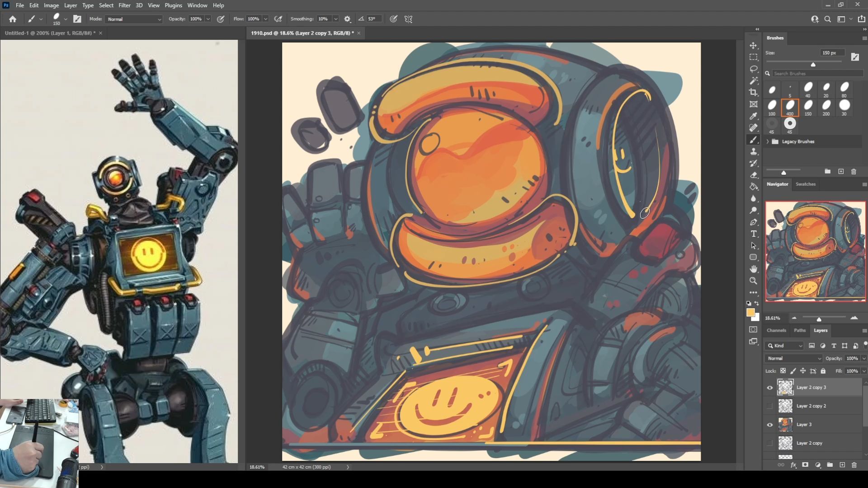868x488 pixels.
Task: Select the Lasso tool
Action: pos(753,69)
